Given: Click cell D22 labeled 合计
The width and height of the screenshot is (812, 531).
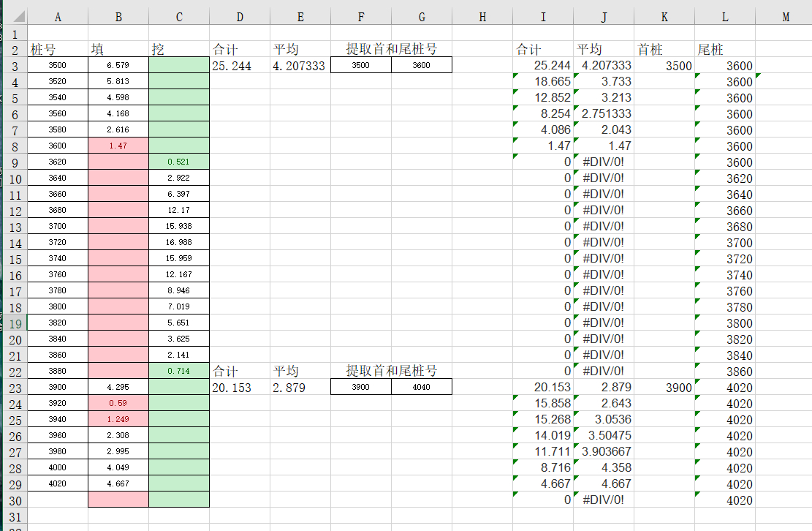Looking at the screenshot, I should click(240, 371).
